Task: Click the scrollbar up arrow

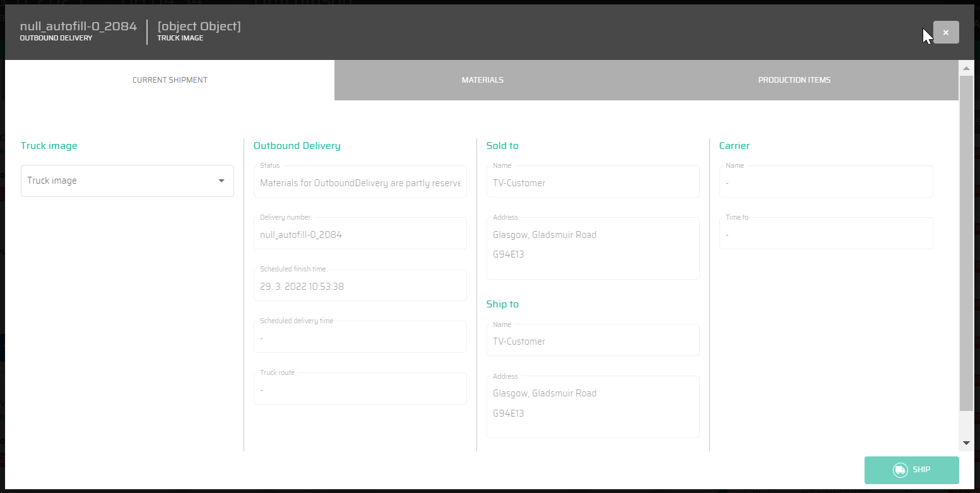Action: click(965, 68)
